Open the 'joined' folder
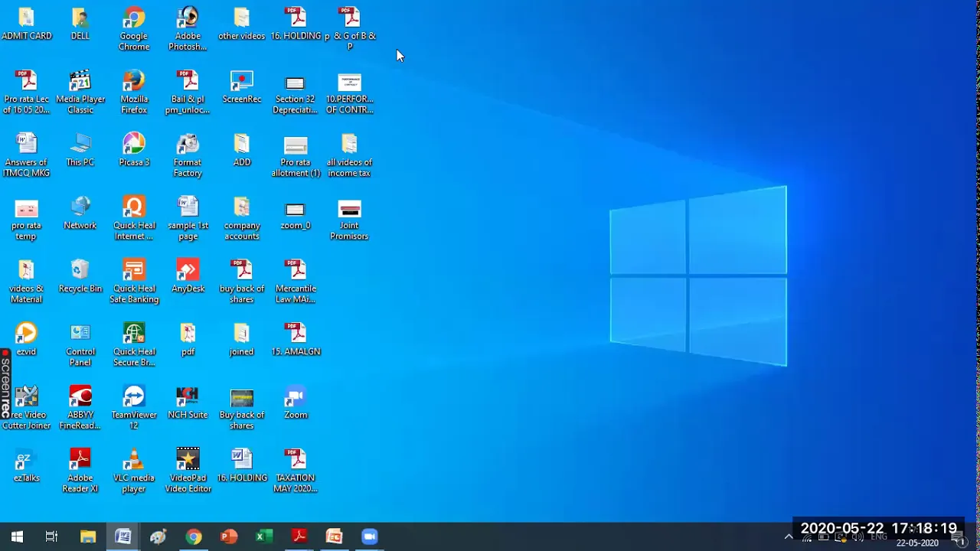 point(242,340)
